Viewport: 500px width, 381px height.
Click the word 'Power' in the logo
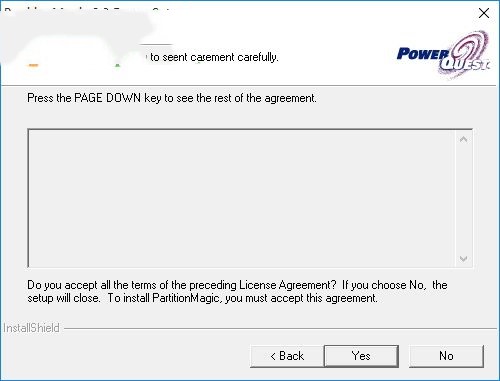point(423,53)
